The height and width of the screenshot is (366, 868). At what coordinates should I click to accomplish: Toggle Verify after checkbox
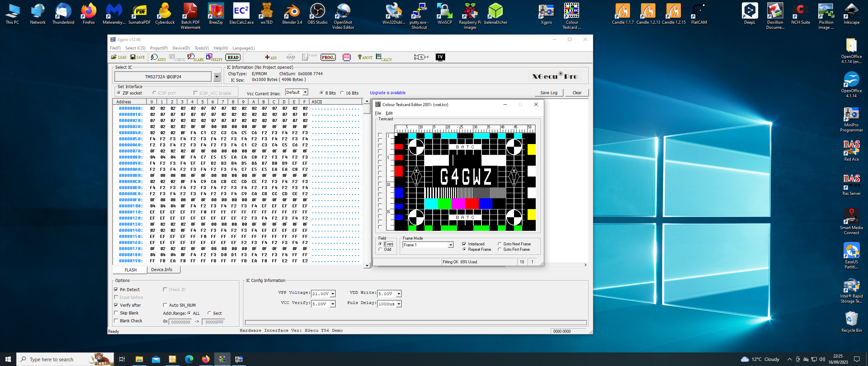click(x=116, y=305)
